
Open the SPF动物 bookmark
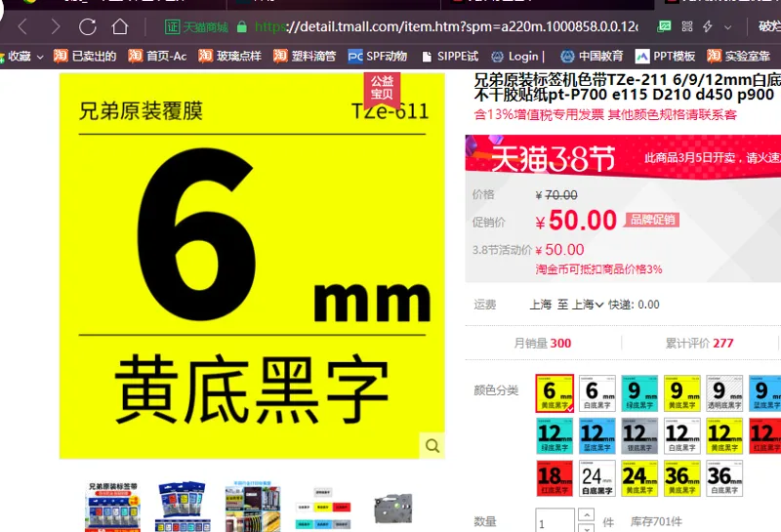pyautogui.click(x=378, y=57)
